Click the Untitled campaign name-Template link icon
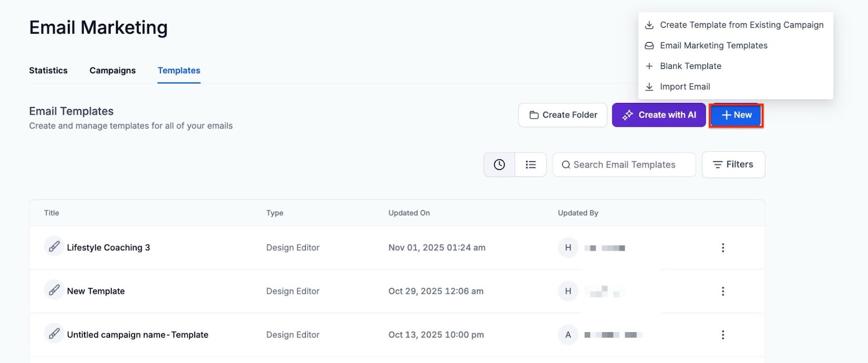 [54, 334]
